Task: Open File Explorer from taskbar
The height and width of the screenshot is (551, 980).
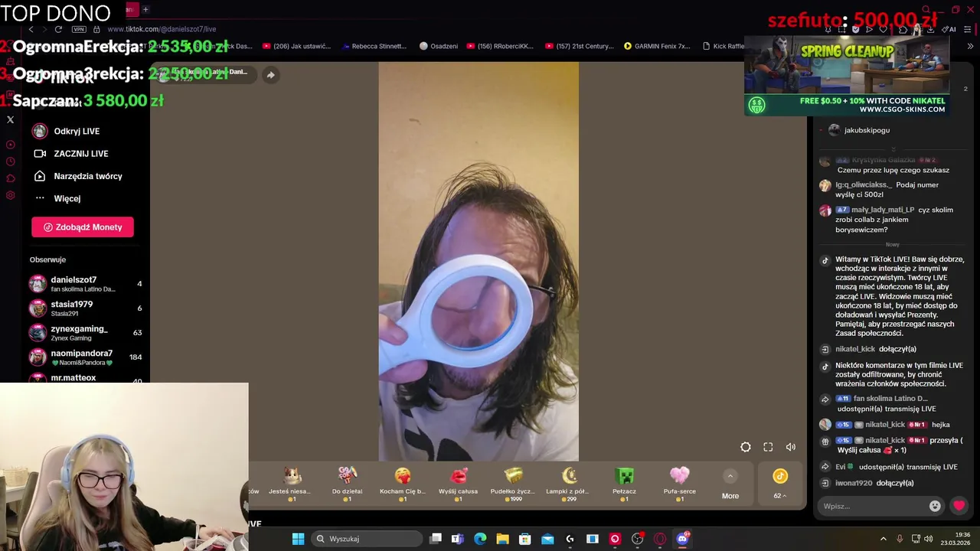Action: (502, 539)
